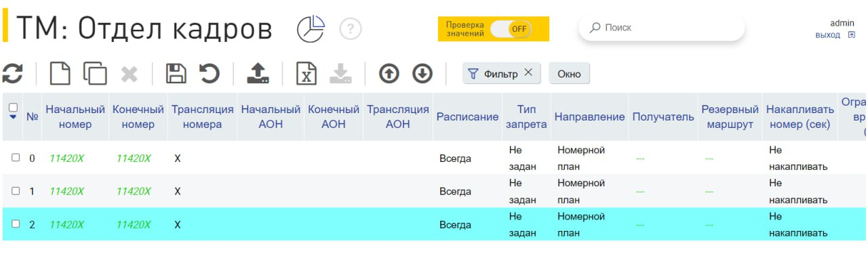Click the Окно button

569,74
